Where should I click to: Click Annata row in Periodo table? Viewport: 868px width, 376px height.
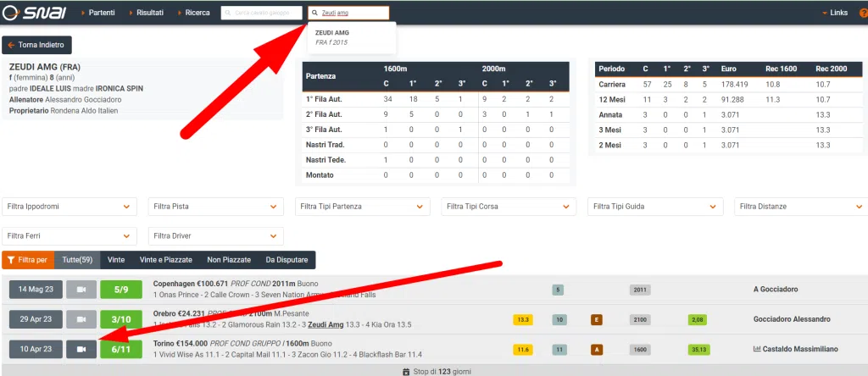coord(728,115)
